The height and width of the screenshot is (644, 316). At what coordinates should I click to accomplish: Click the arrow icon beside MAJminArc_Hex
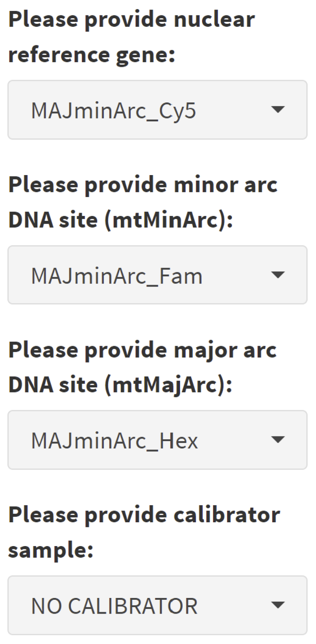click(278, 439)
